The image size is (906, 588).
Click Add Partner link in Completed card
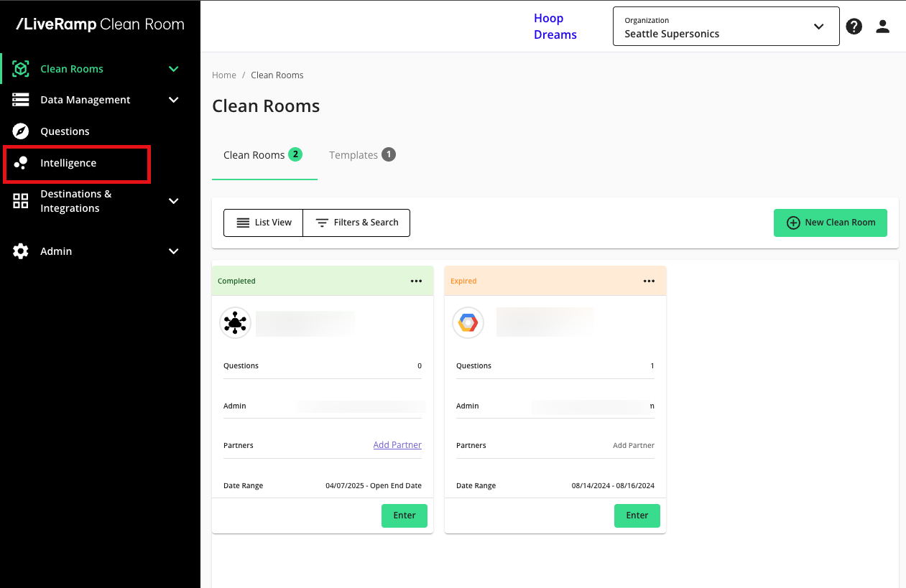397,445
